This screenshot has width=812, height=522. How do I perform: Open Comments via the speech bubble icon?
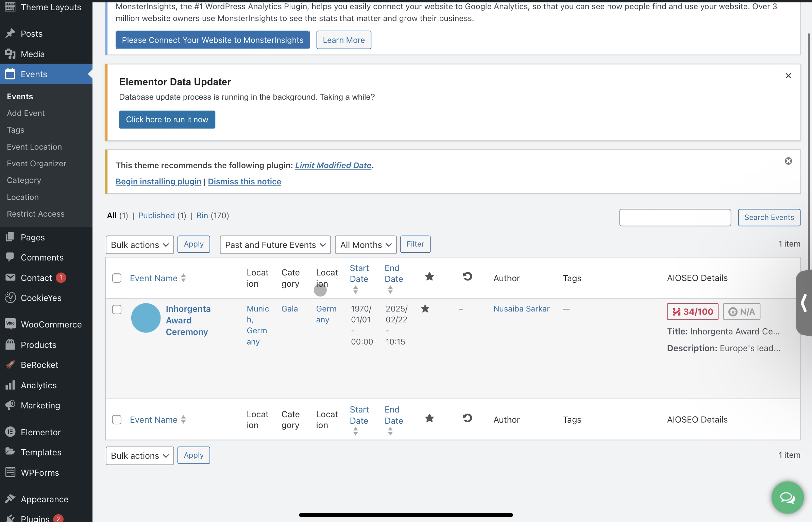(10, 257)
